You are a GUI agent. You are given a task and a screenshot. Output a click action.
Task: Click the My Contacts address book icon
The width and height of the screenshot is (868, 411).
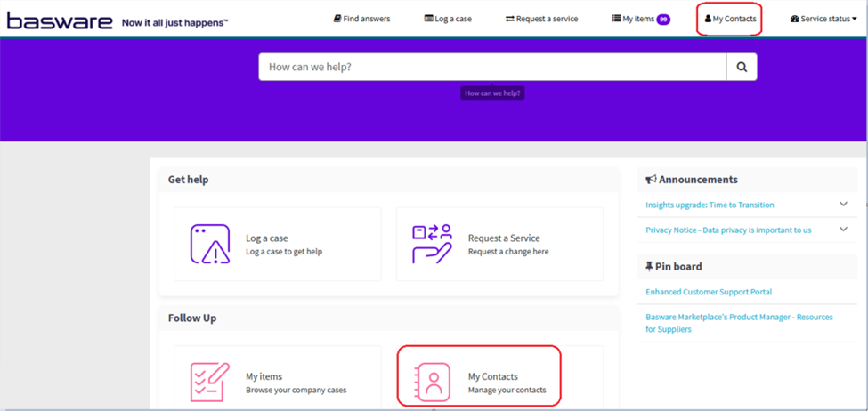(433, 383)
